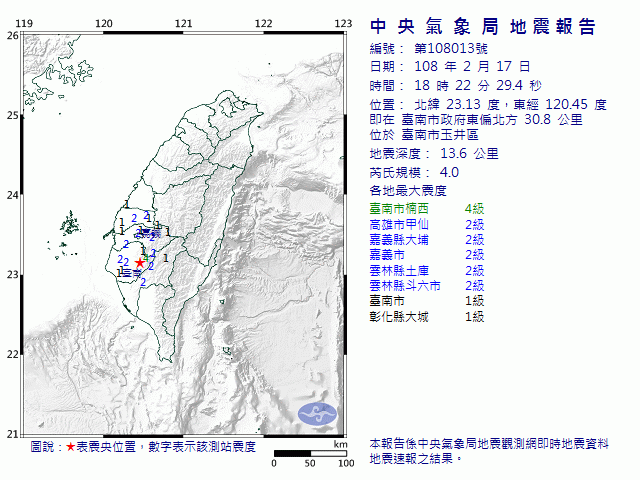The width and height of the screenshot is (640, 480).
Task: Click the row 嘉義縣大埔 2級
Action: click(x=427, y=240)
